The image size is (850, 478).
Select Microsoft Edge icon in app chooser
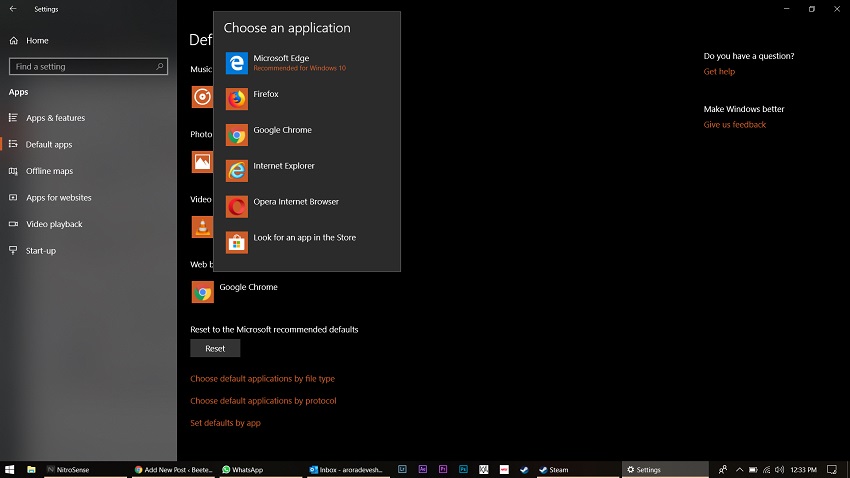pyautogui.click(x=236, y=63)
